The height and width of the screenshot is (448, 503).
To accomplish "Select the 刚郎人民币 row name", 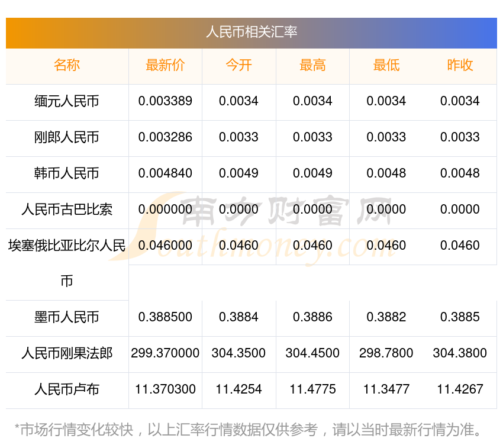I will [67, 138].
